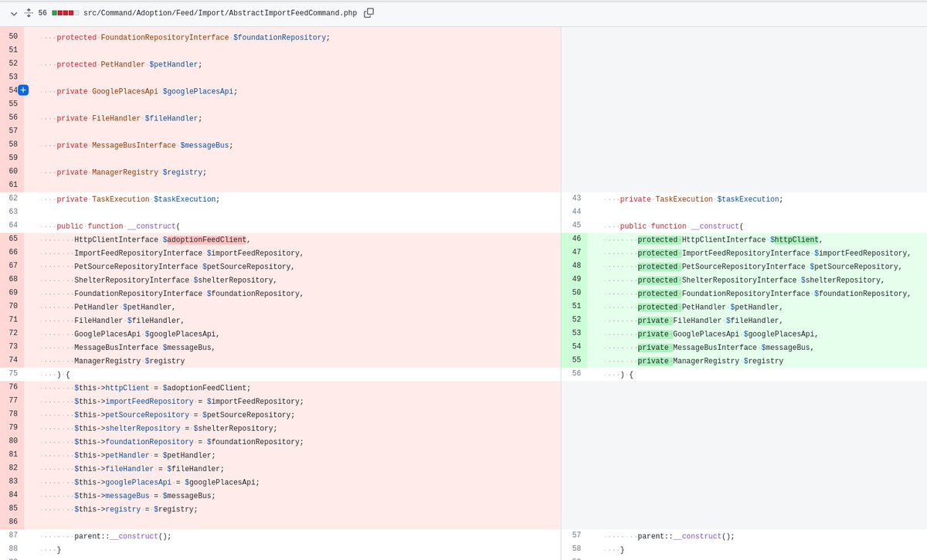Click the 'private FileHandler $fileHandler;' deleted line
This screenshot has height=560, width=927.
pos(129,118)
